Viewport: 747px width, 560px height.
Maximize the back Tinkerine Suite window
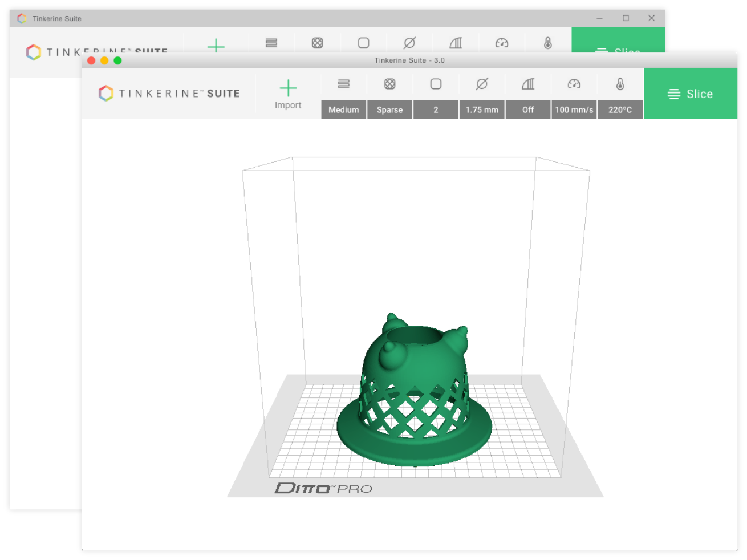[x=626, y=18]
